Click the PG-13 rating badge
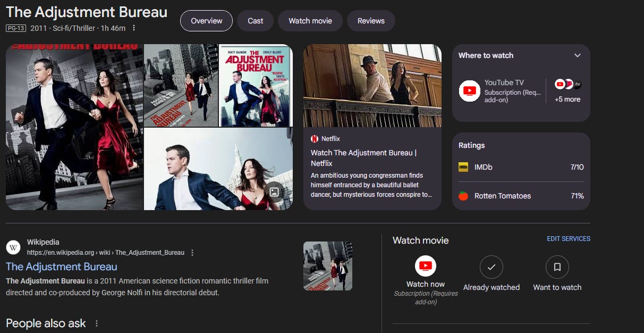This screenshot has height=333, width=644. [16, 28]
